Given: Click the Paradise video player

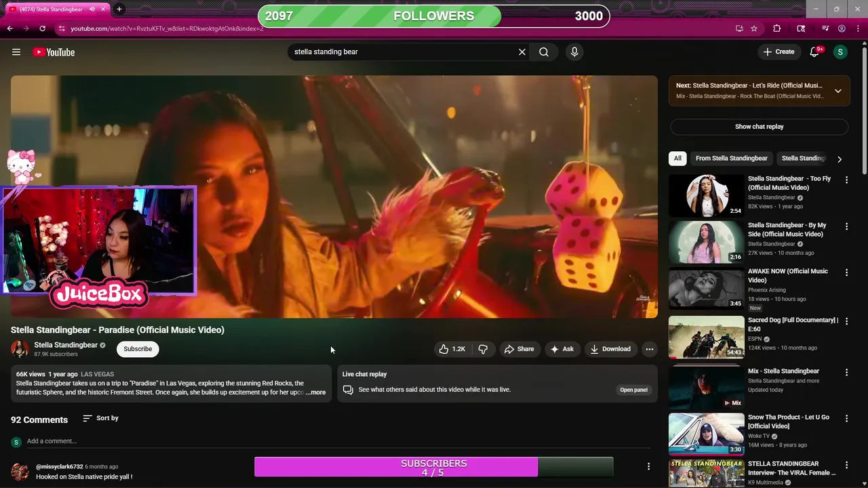Looking at the screenshot, I should (x=334, y=197).
